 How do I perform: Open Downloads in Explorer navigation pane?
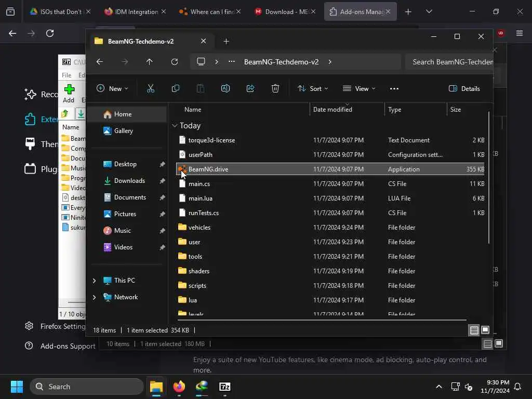point(127,181)
